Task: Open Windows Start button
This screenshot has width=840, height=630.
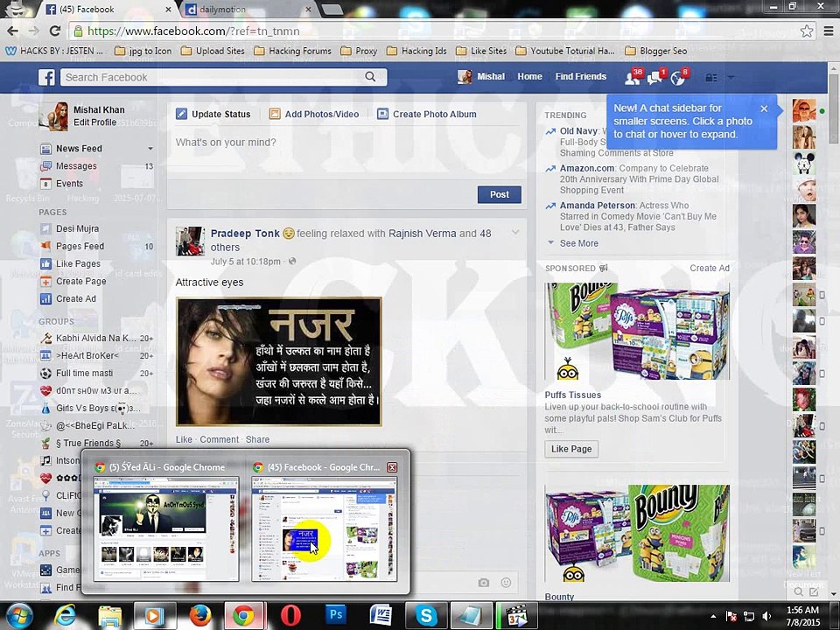Action: [18, 616]
